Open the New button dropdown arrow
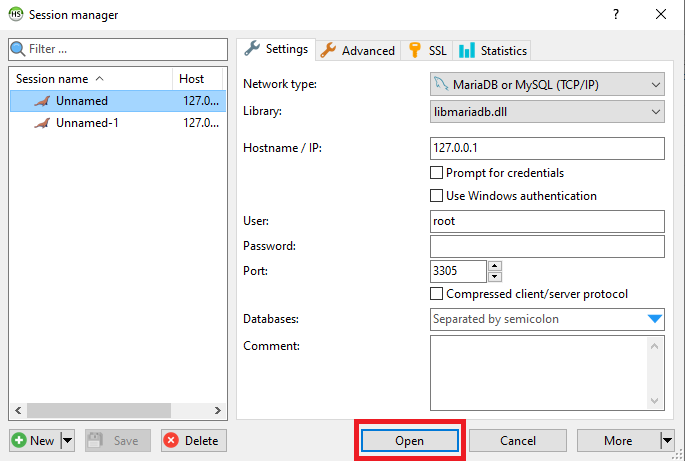This screenshot has height=461, width=685. point(67,440)
